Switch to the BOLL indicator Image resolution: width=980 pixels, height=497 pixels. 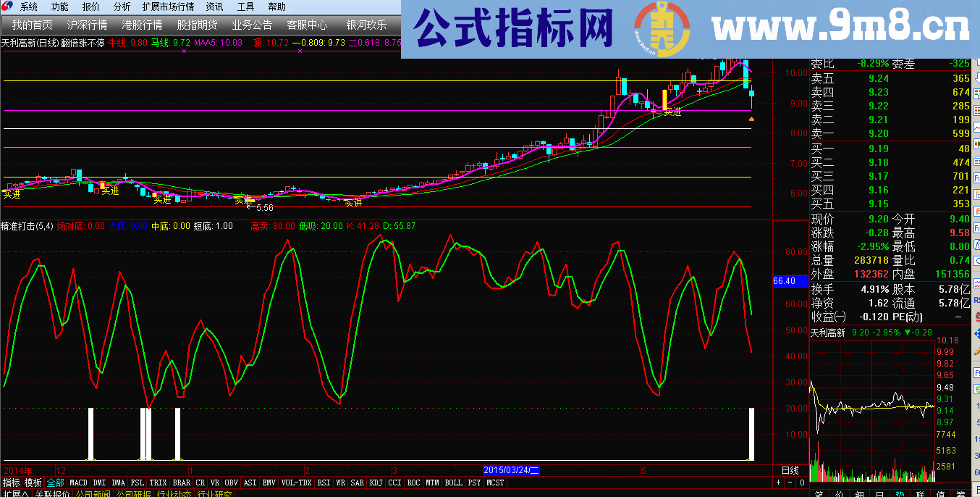tap(453, 483)
